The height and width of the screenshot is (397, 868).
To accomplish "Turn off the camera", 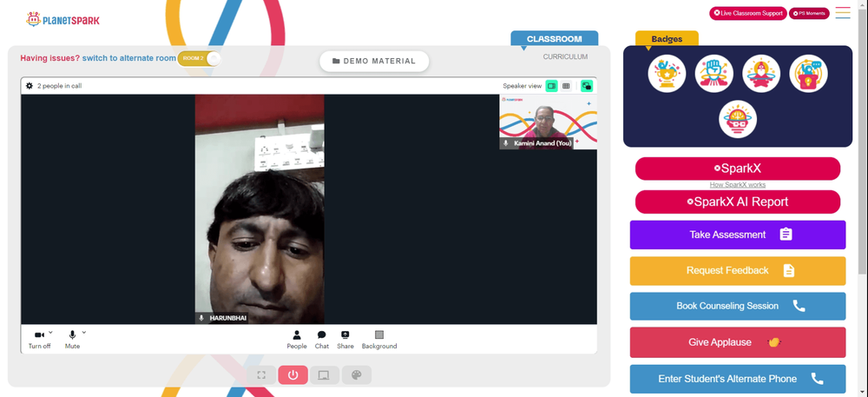I will [39, 340].
